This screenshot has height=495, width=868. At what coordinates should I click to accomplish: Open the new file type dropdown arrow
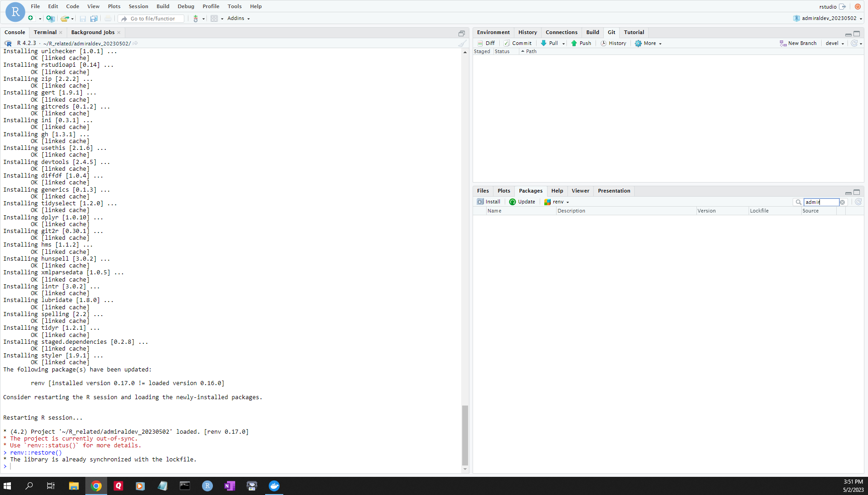40,19
